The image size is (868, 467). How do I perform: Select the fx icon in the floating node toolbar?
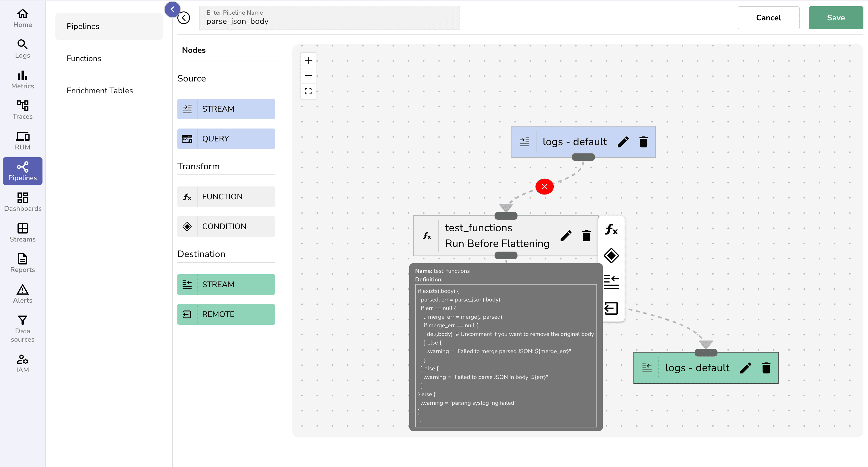tap(612, 230)
